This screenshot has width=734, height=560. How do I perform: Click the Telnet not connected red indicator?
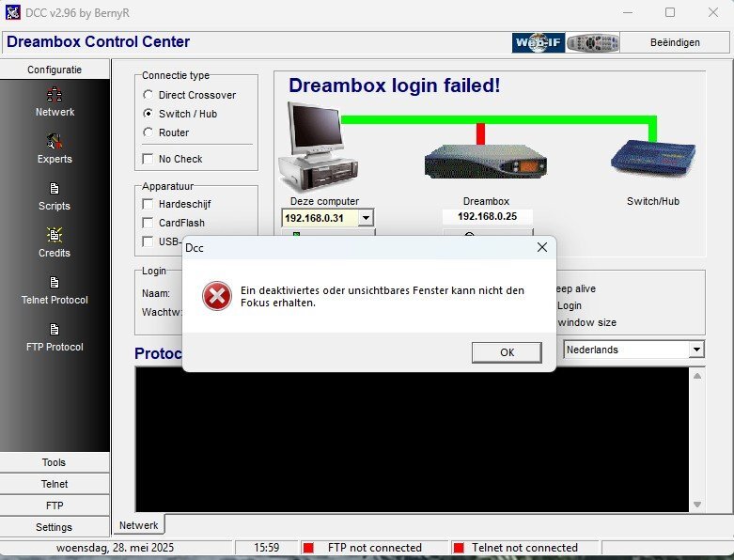click(459, 548)
